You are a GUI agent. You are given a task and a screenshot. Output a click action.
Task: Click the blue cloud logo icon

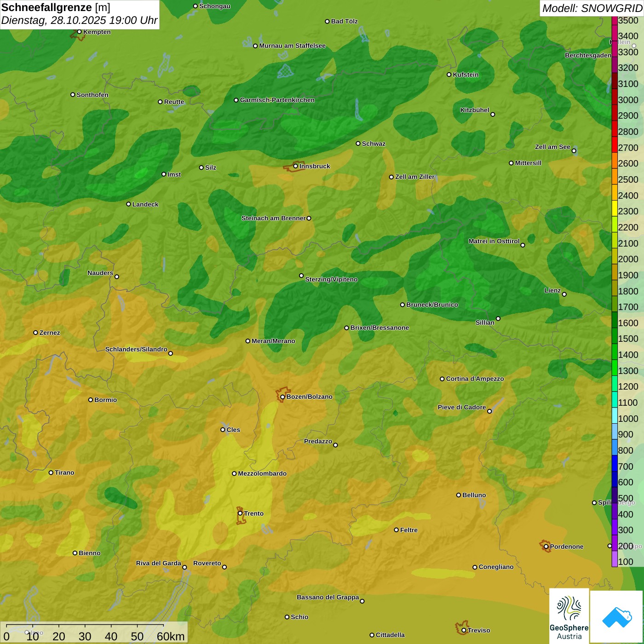pos(617,616)
